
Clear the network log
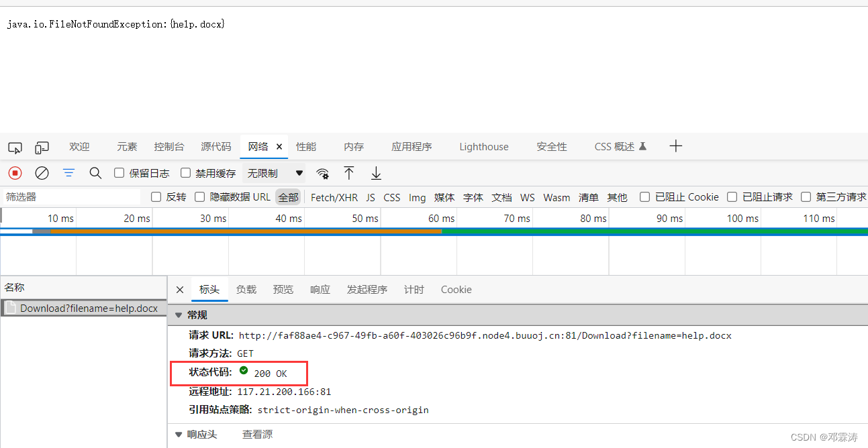tap(42, 172)
